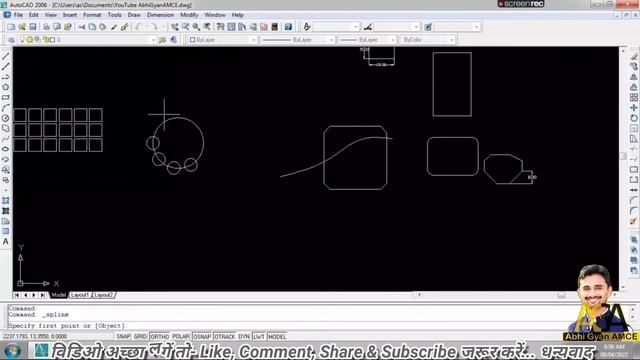This screenshot has width=640, height=360.
Task: Open the Layer Properties Manager icon
Action: point(11,40)
